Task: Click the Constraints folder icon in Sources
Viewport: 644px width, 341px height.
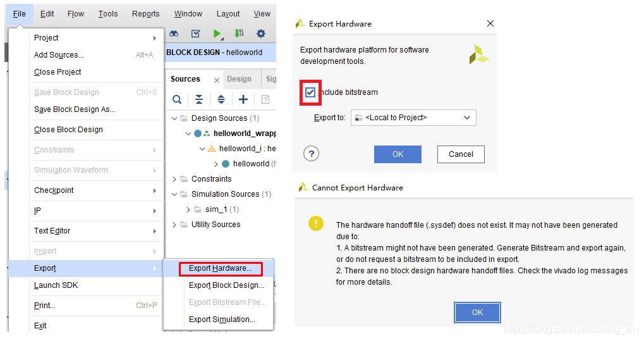Action: point(184,179)
